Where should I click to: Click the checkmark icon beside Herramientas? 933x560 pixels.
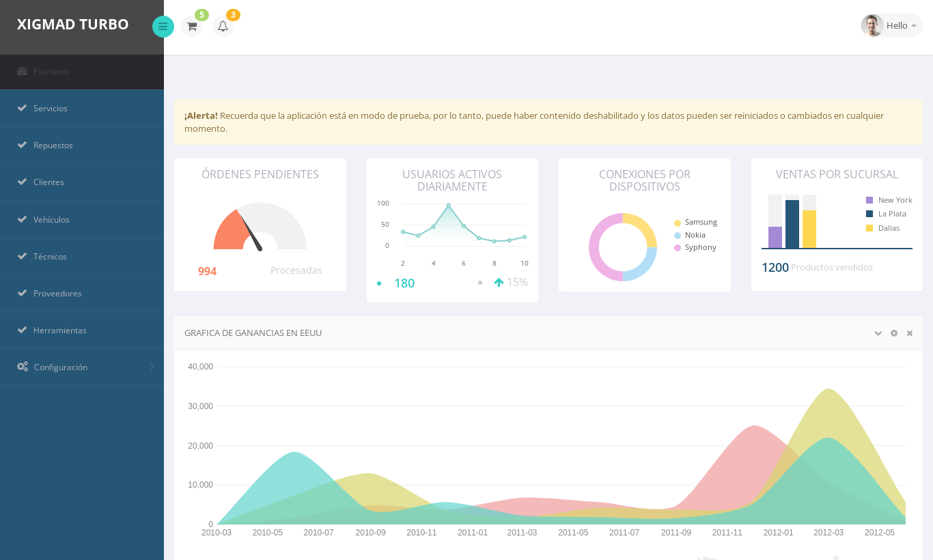21,331
